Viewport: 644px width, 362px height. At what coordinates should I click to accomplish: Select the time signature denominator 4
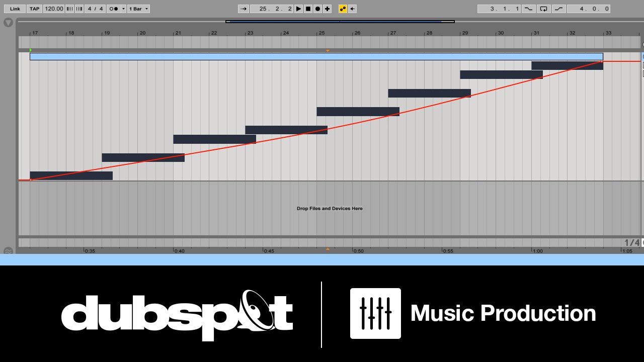(x=101, y=9)
